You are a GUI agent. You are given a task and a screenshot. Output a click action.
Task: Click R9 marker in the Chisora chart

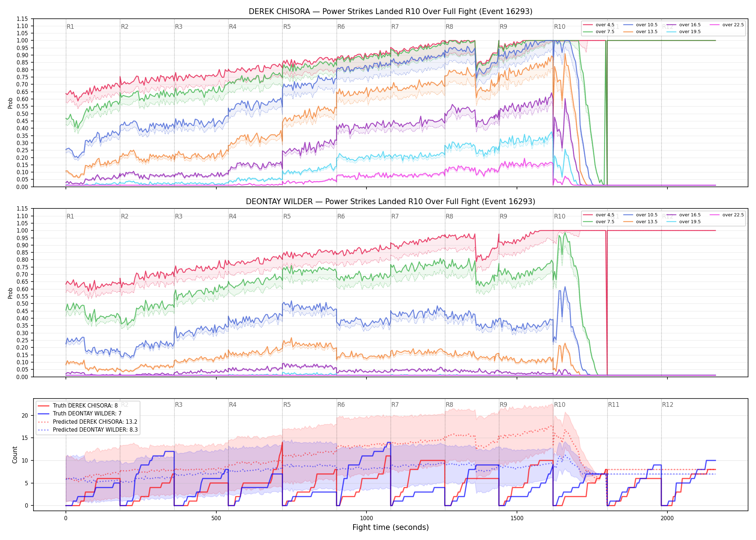[x=503, y=27]
